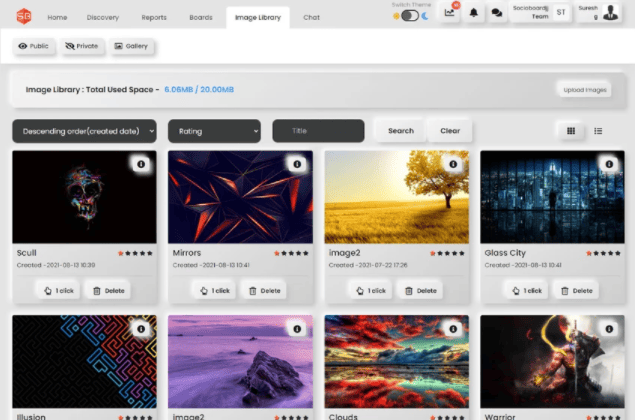
Task: Click the Clear button
Action: [450, 131]
